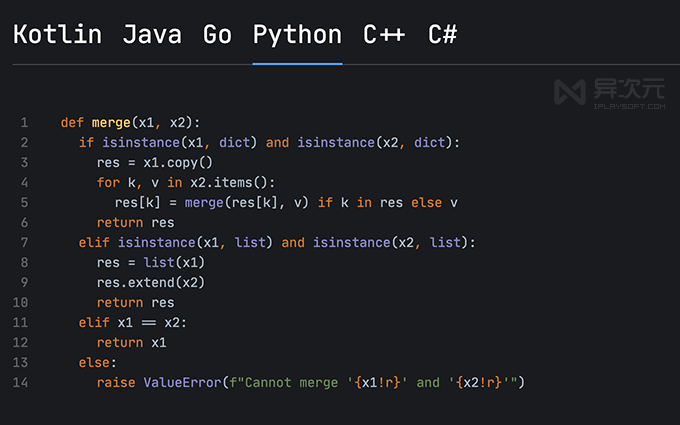This screenshot has height=425, width=680.
Task: Click 'return res' on line 10
Action: [135, 303]
